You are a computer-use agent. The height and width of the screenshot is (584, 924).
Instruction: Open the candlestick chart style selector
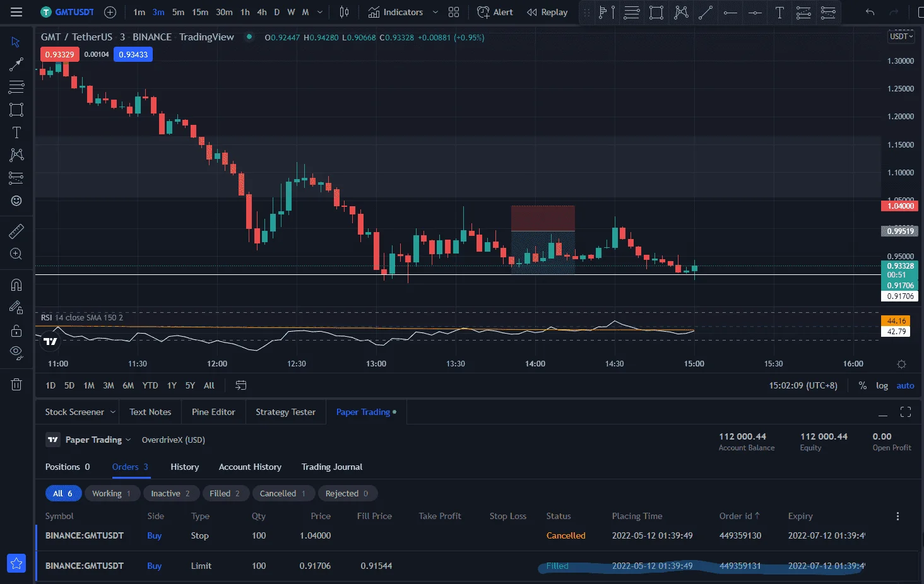344,12
